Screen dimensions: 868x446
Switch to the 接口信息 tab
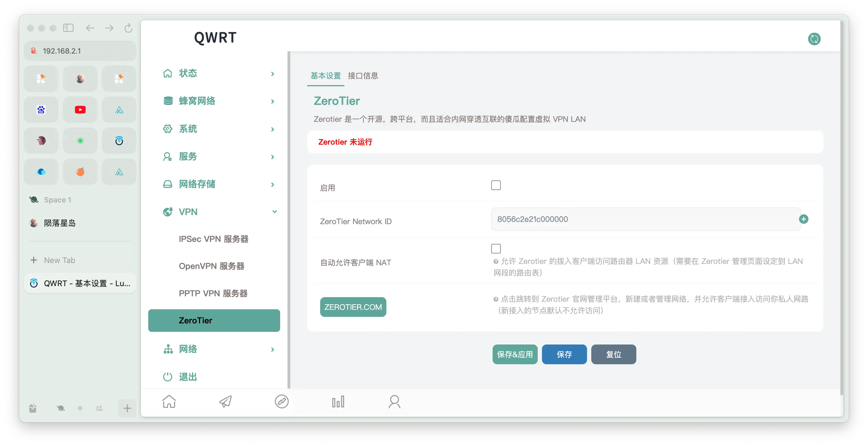[363, 76]
